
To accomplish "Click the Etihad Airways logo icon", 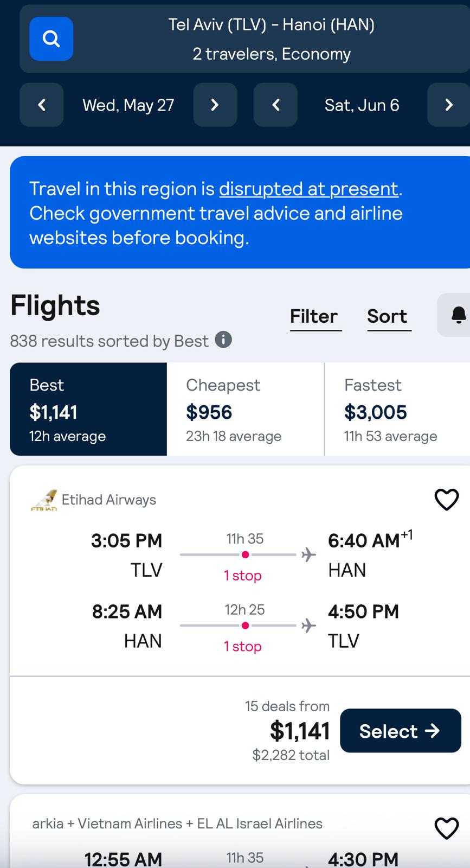I will pyautogui.click(x=44, y=500).
